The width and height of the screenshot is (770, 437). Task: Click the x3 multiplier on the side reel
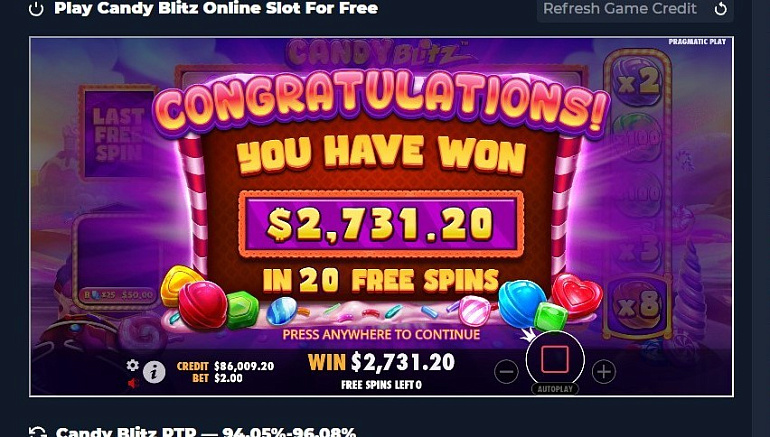coord(638,251)
